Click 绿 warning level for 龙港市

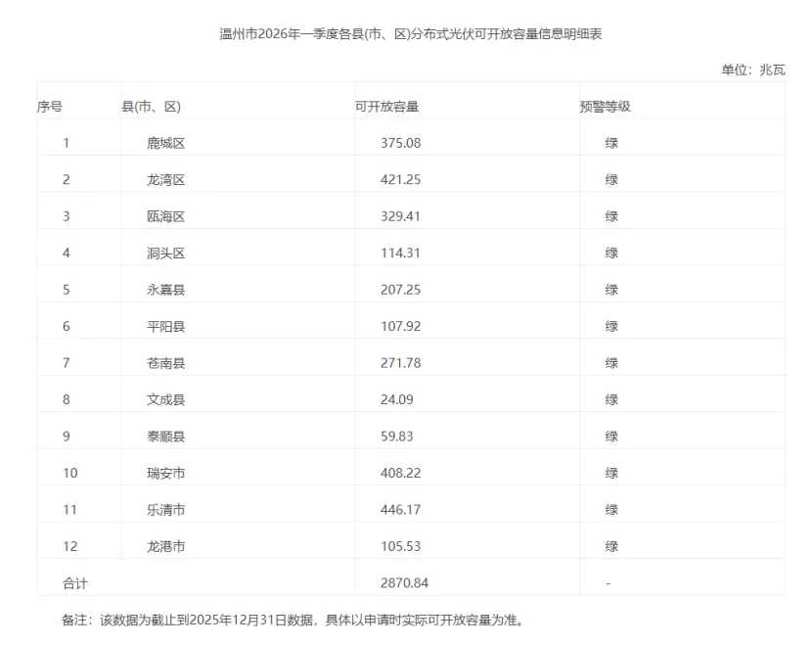(611, 546)
